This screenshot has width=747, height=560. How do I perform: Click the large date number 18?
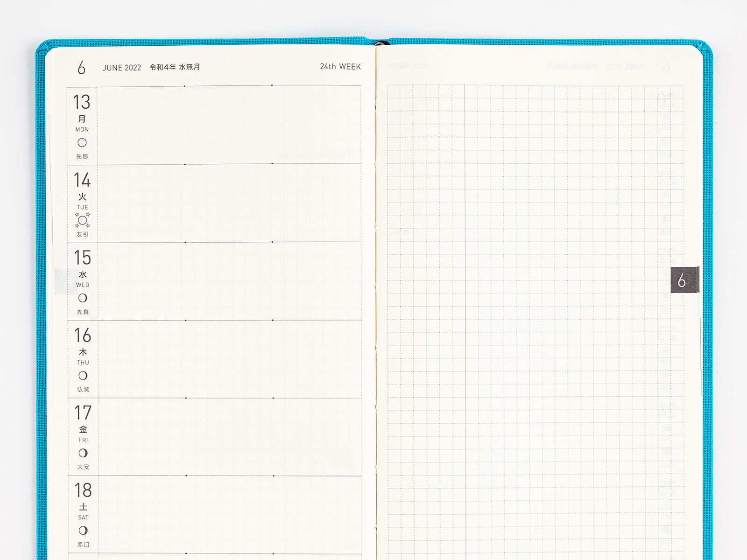(83, 490)
